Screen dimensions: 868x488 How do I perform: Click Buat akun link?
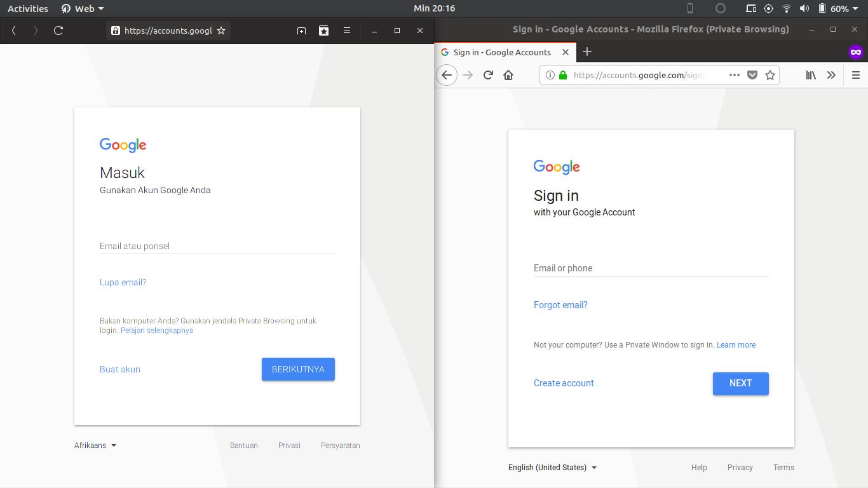pos(120,369)
